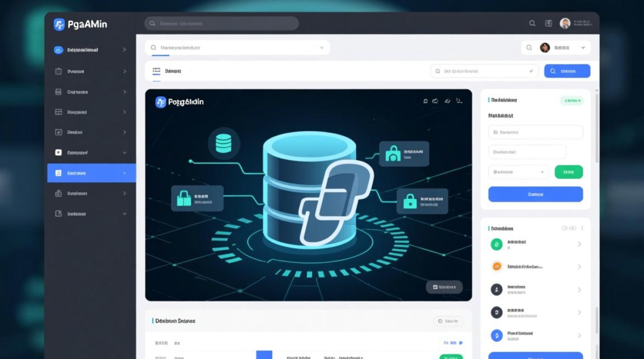Click the blue circle item in the right list
The height and width of the screenshot is (359, 644).
point(496,335)
